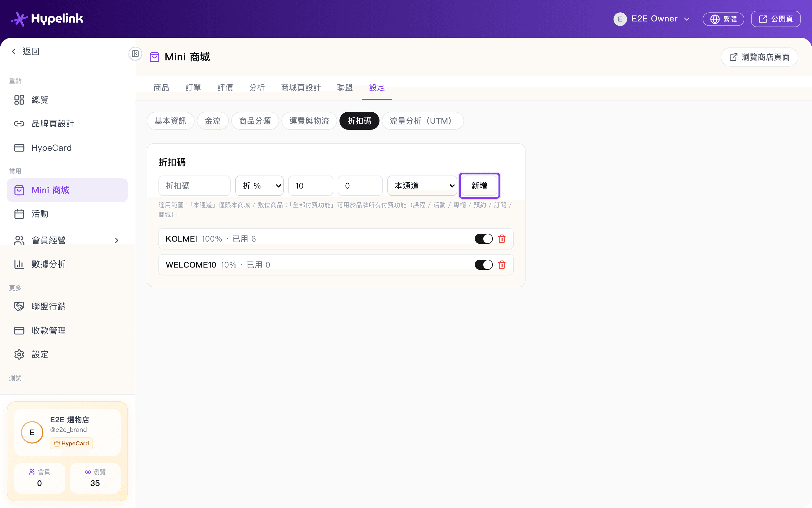Open 活動 in sidebar
This screenshot has height=508, width=812.
67,214
